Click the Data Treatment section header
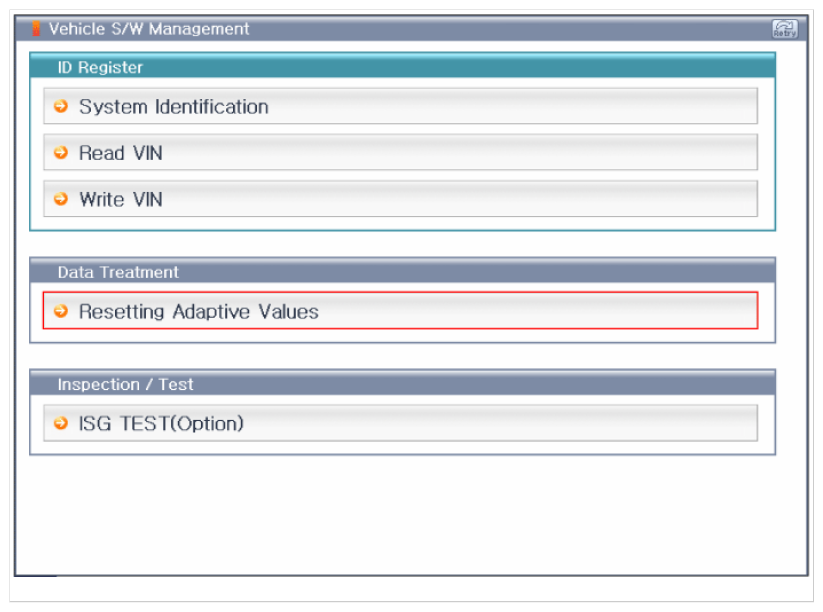 point(118,272)
